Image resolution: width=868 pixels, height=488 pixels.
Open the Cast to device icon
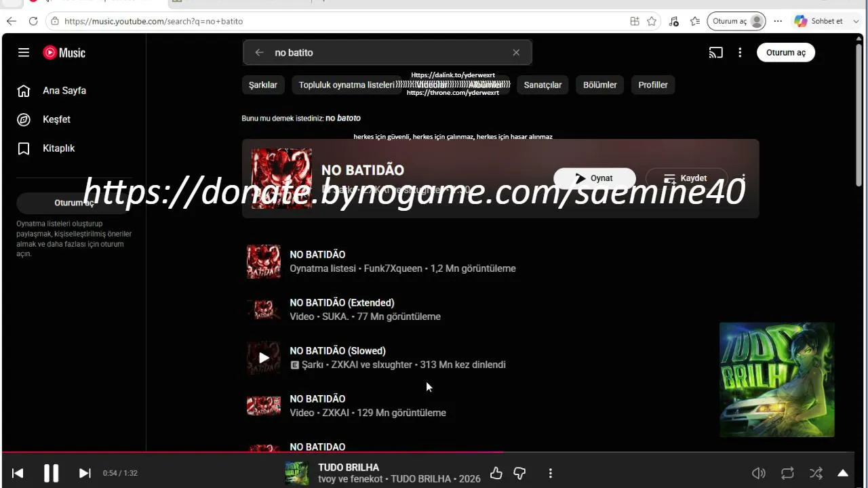pos(716,52)
